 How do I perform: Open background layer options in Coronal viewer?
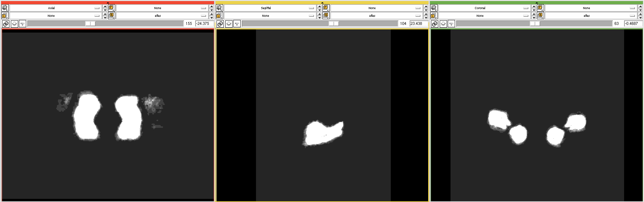[540, 16]
